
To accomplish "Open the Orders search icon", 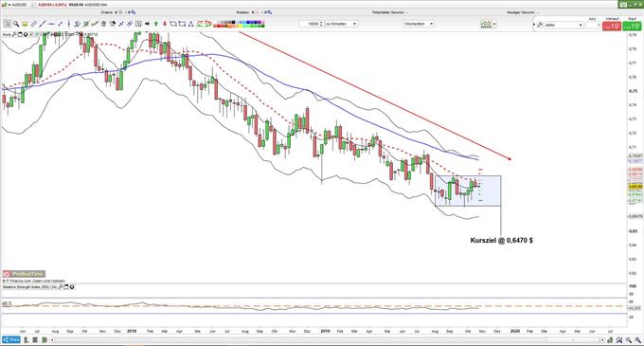I will (x=134, y=12).
